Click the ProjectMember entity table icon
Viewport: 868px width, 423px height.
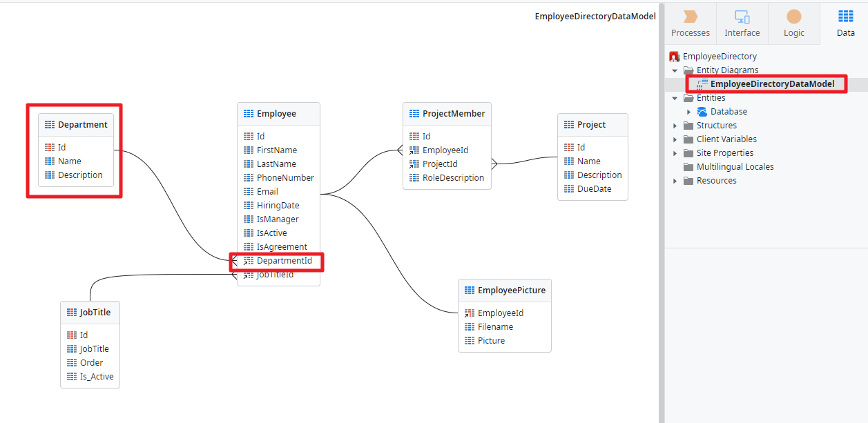click(x=414, y=114)
